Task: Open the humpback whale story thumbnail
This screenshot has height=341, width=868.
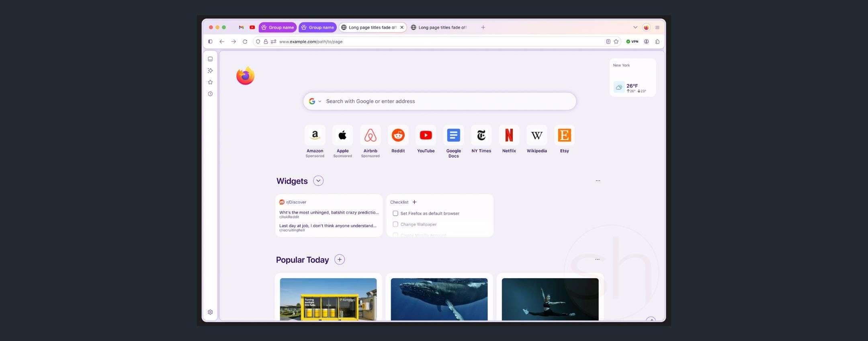Action: [439, 299]
